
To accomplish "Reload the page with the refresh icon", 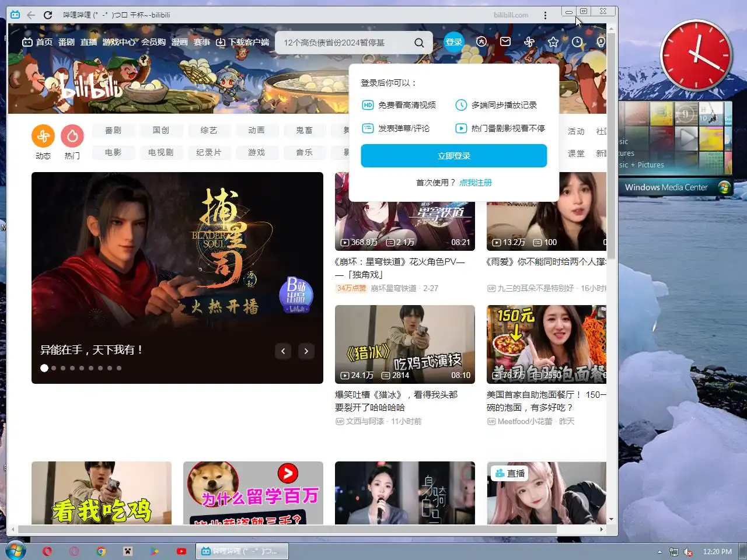I will (x=48, y=15).
